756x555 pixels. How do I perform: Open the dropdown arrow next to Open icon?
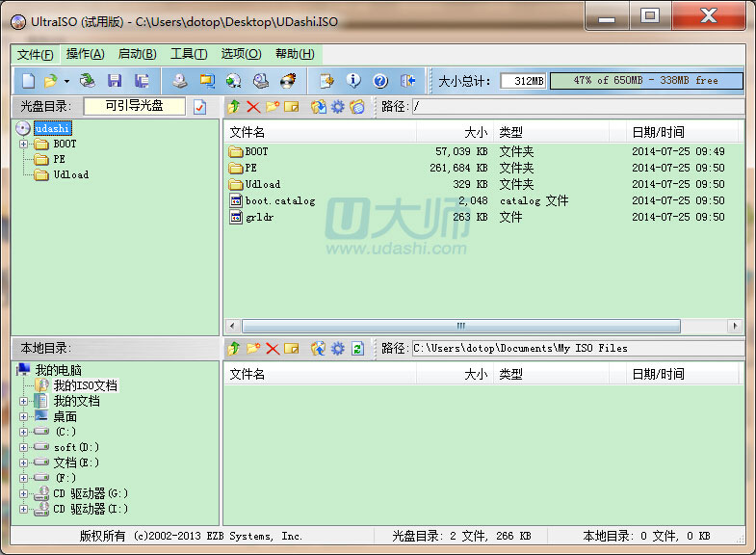click(x=66, y=81)
